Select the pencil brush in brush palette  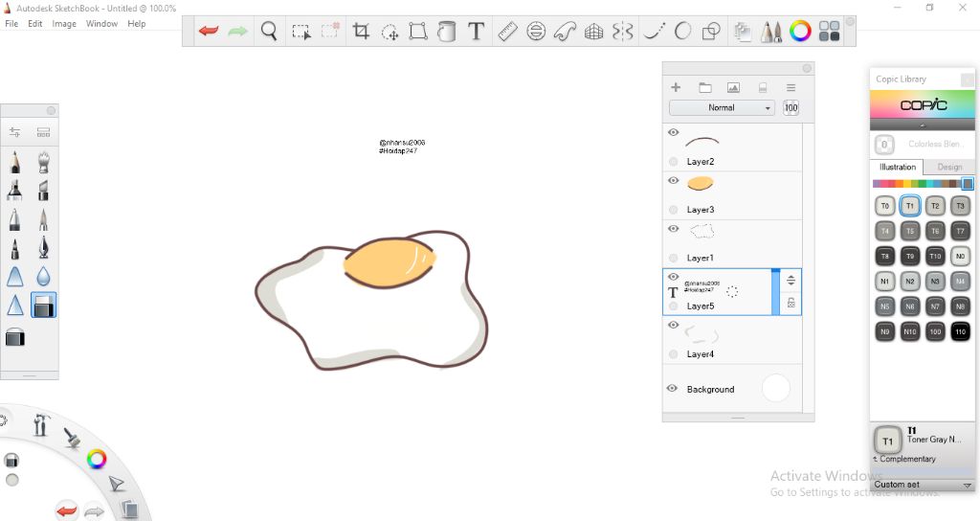tap(15, 162)
